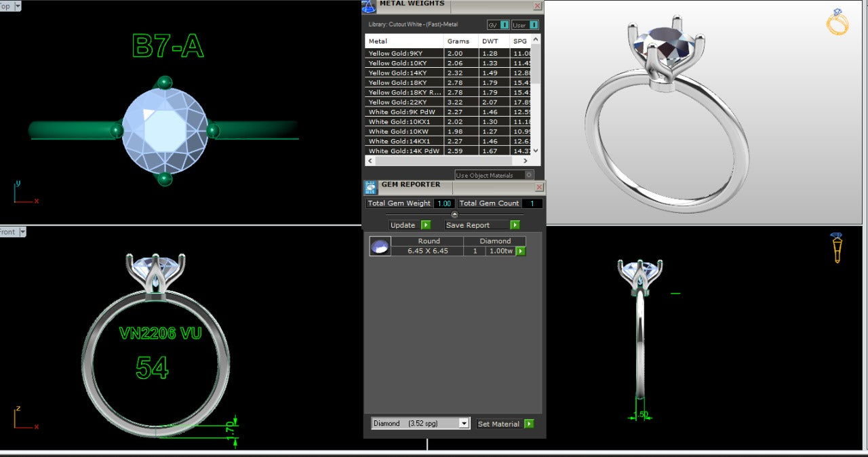Collapse Gem Reporter section with round arrow
Viewport: 868px width, 457px height.
pyautogui.click(x=454, y=214)
